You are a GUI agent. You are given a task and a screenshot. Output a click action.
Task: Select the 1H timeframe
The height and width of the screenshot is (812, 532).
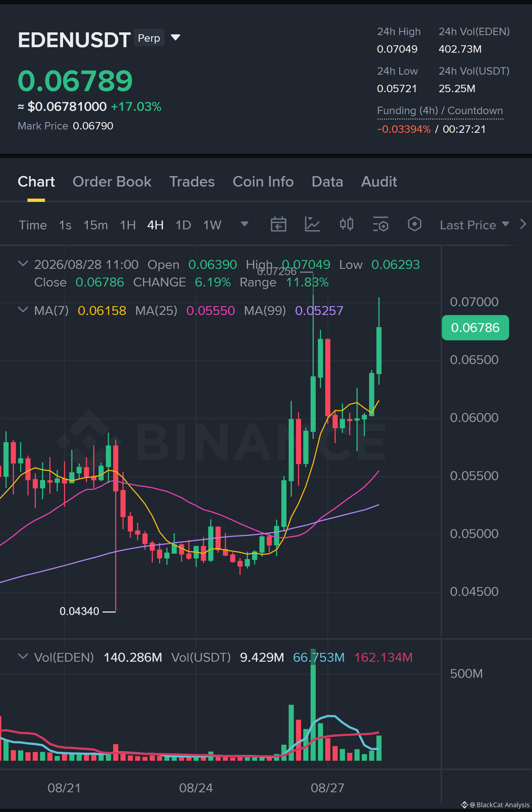click(x=128, y=225)
